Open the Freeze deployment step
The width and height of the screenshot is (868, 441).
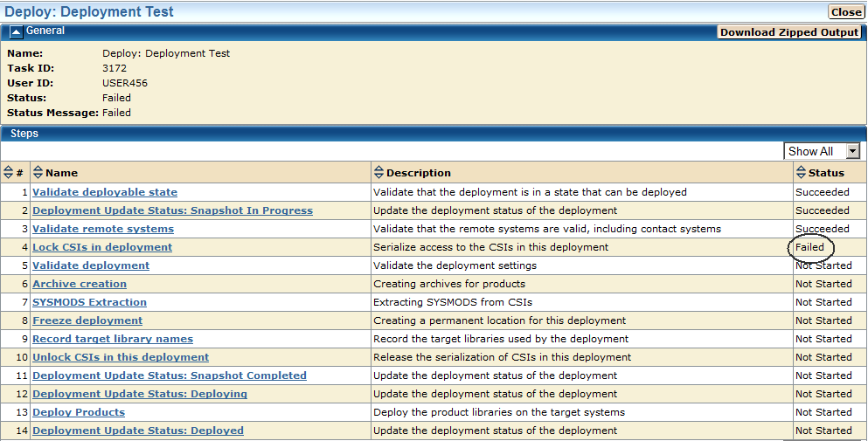87,320
